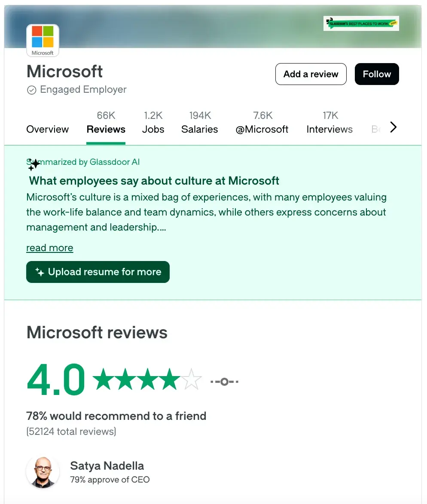This screenshot has width=427, height=504.
Task: Click the Add a review button
Action: pyautogui.click(x=311, y=74)
